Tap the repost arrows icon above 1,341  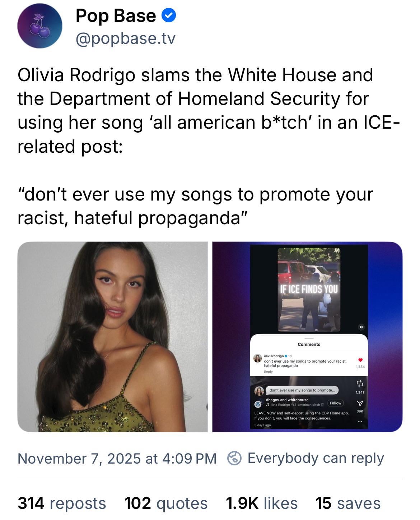[360, 383]
